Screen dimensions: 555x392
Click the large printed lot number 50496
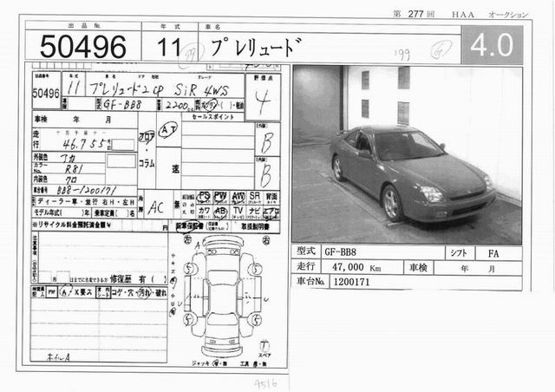pos(83,46)
